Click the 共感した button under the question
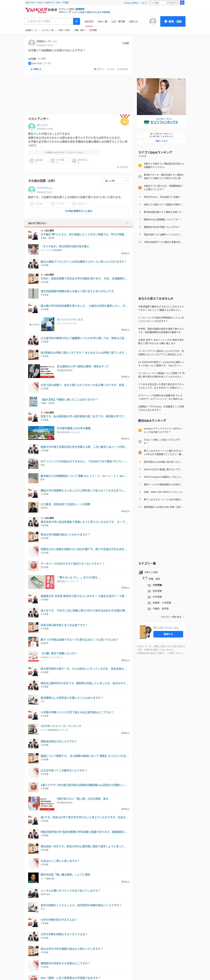The image size is (210, 980). 35,69
